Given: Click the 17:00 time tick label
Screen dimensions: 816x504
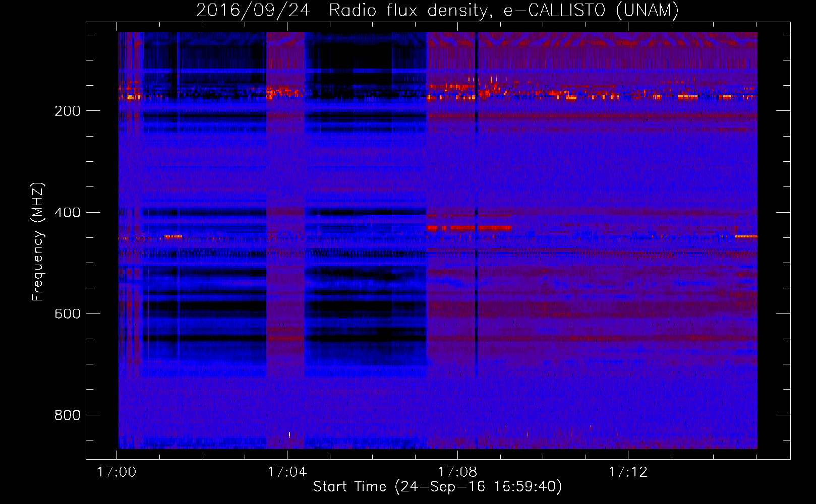Looking at the screenshot, I should (117, 472).
